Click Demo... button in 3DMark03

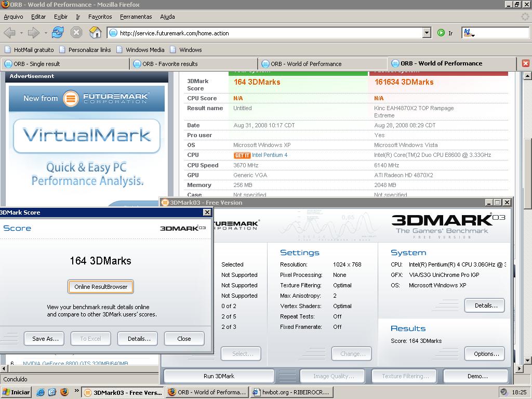(476, 376)
